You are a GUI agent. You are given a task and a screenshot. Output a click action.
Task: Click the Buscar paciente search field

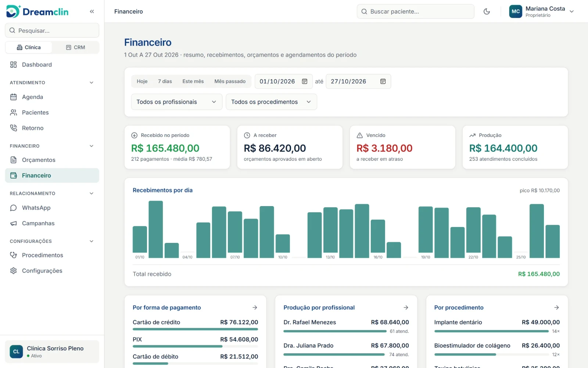tap(415, 11)
